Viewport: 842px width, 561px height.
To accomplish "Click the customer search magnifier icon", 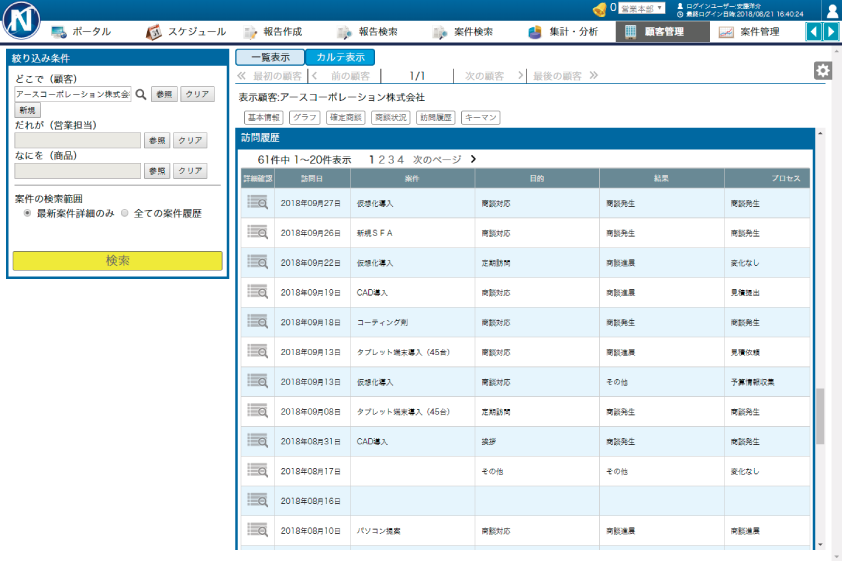I will [x=141, y=94].
